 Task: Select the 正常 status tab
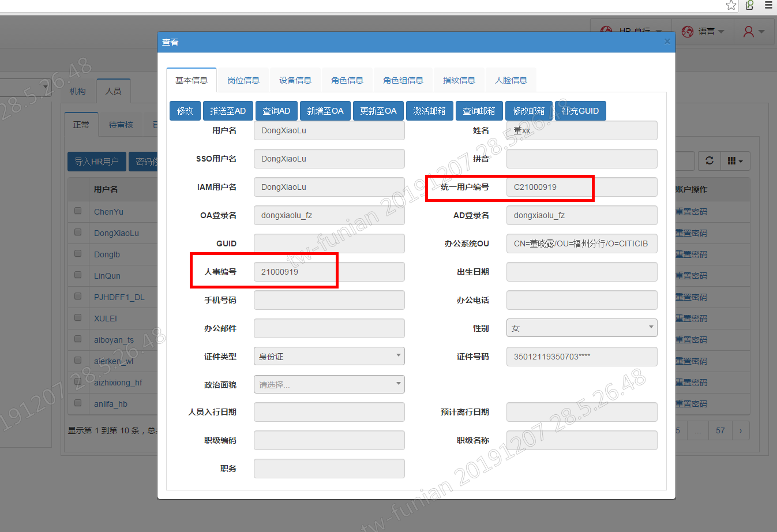(81, 125)
